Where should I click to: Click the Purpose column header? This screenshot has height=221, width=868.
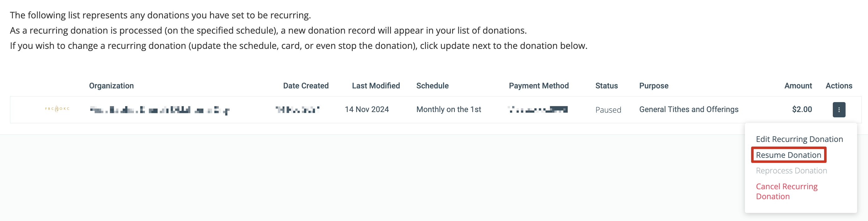point(654,86)
